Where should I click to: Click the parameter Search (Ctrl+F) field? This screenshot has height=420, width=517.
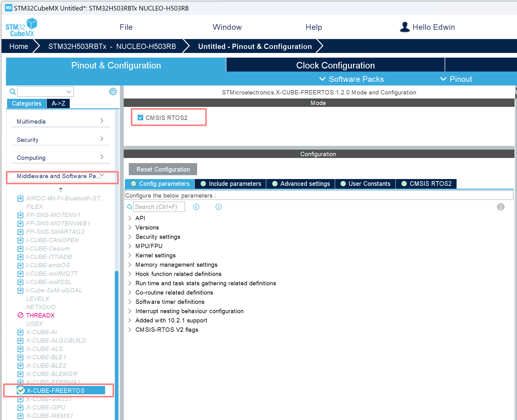pos(159,207)
